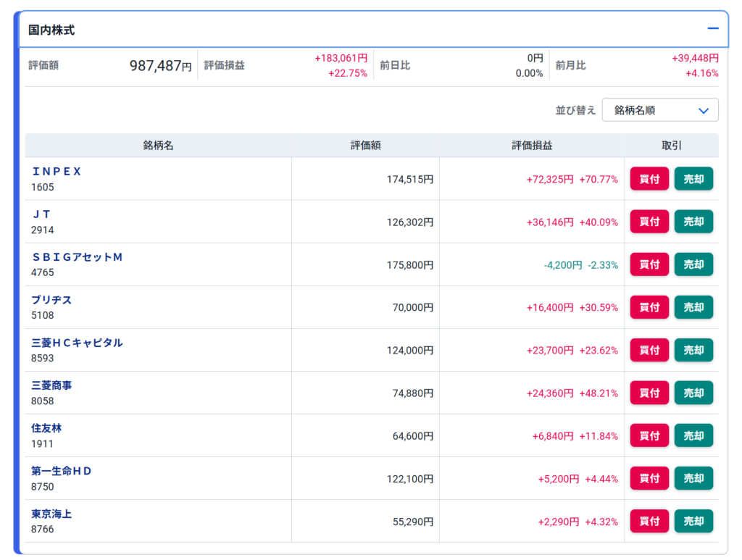Click 買付 for 東京海上
This screenshot has width=742, height=560.
tap(649, 521)
